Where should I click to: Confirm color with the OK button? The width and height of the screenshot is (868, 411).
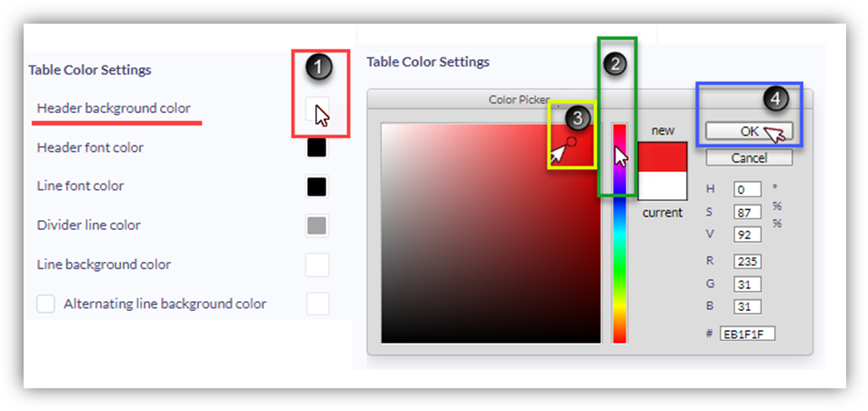pos(749,131)
